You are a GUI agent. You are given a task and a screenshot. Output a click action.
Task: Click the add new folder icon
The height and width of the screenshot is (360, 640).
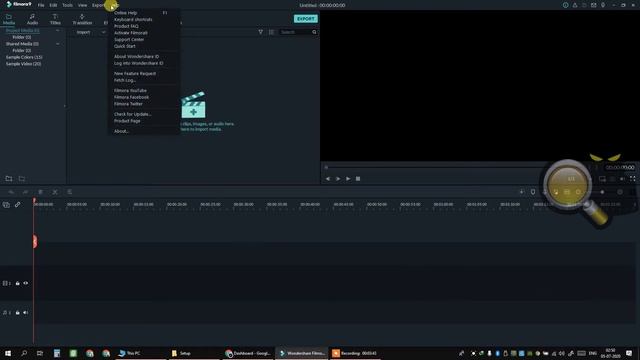pos(9,179)
